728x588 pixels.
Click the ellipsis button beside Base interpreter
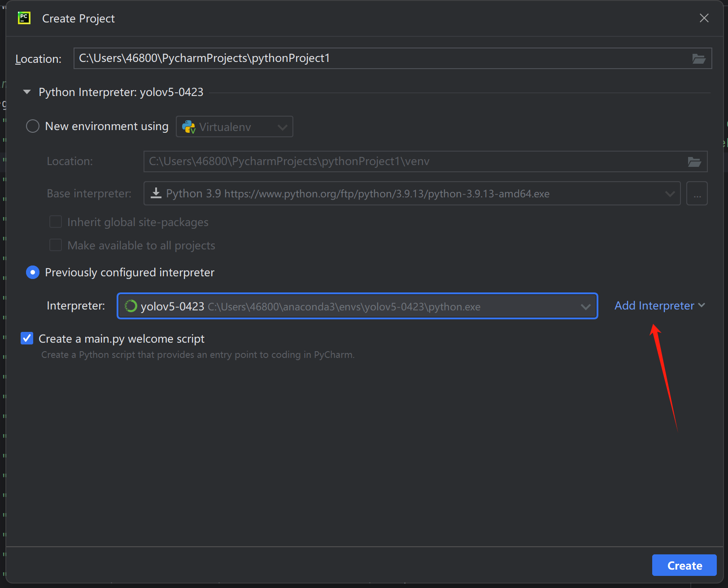pyautogui.click(x=697, y=194)
